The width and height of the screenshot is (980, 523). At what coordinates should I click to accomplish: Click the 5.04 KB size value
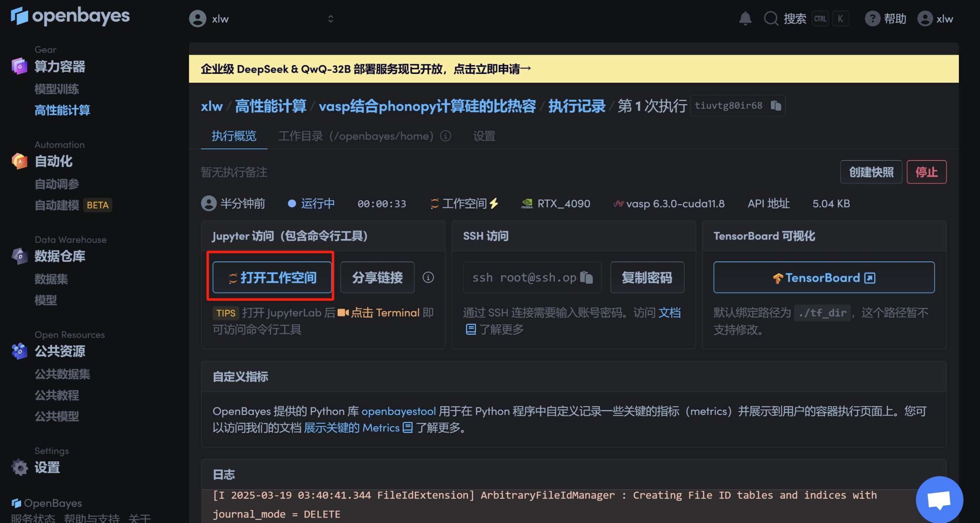pyautogui.click(x=831, y=203)
